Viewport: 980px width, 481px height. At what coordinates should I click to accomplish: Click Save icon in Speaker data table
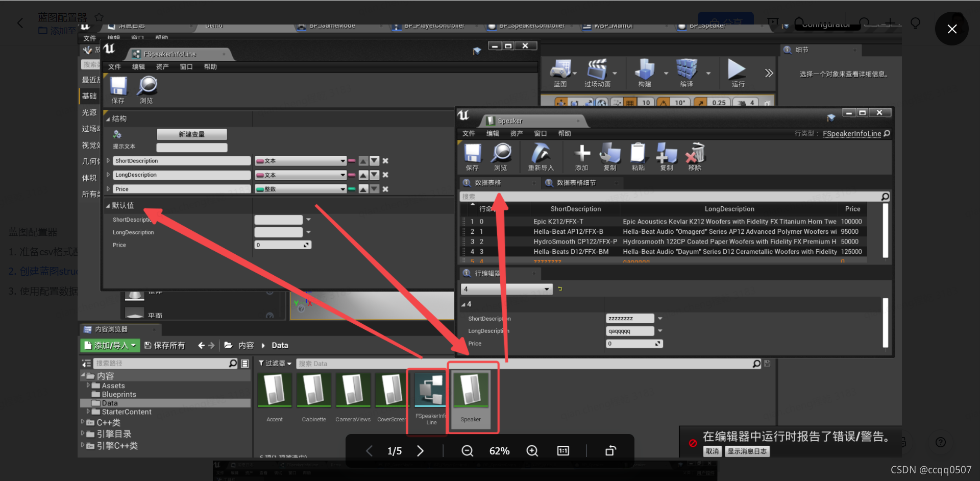(x=472, y=157)
